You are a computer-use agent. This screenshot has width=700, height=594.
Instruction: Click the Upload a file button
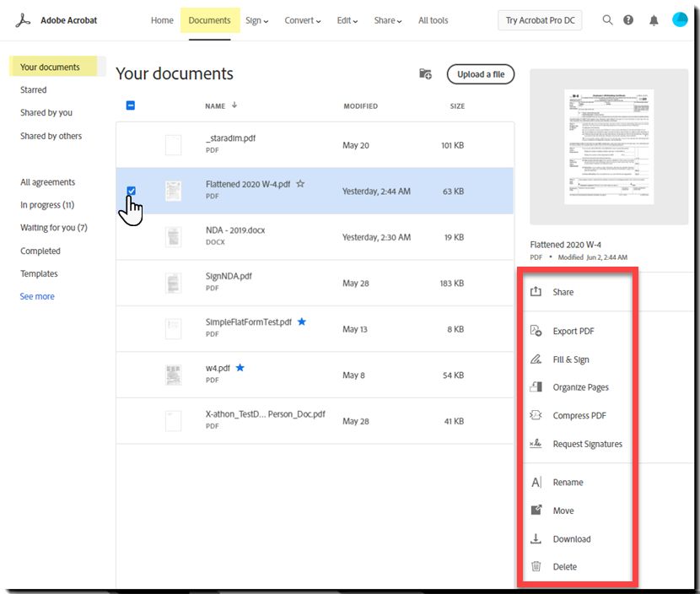tap(481, 74)
